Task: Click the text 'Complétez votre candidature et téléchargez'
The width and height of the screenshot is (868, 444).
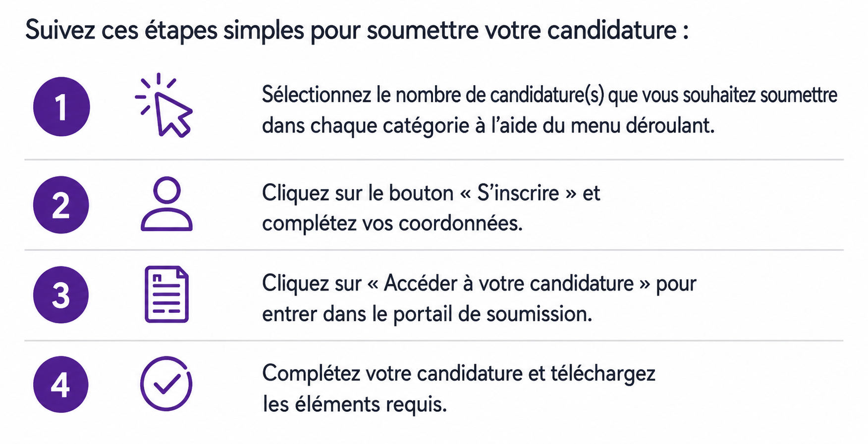Action: coord(459,374)
